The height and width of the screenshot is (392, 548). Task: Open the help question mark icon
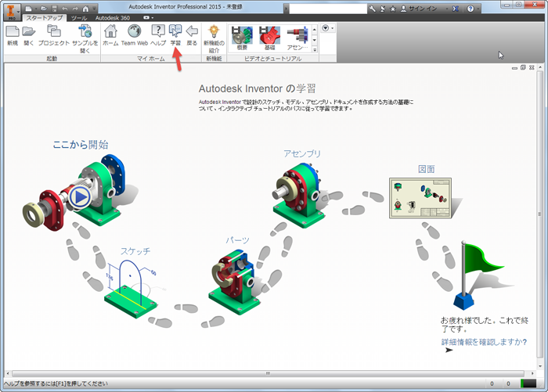coord(470,9)
